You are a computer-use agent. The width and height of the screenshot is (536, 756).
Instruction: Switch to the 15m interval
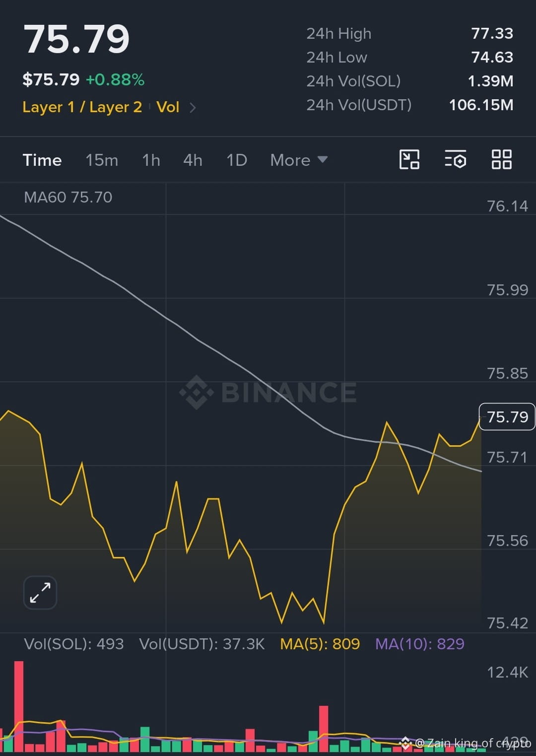[102, 160]
